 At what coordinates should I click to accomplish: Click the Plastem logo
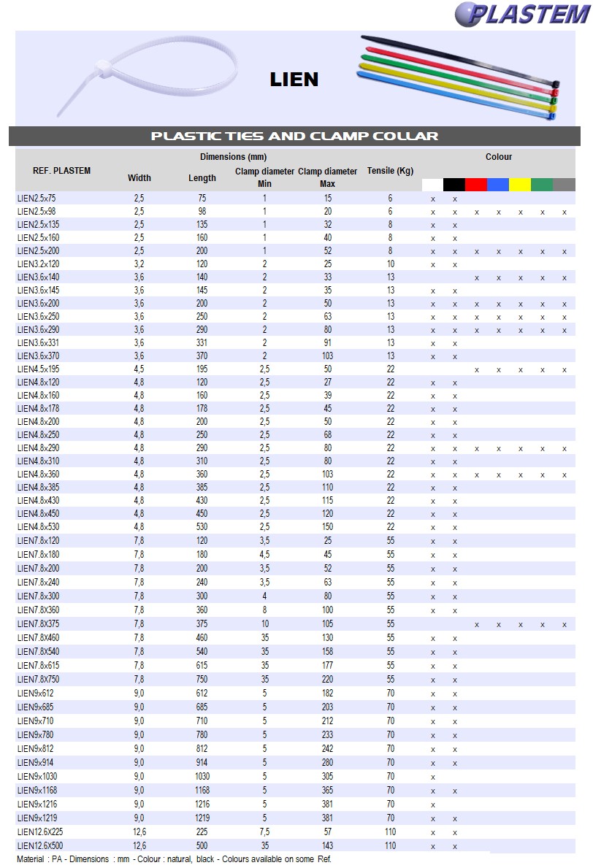(521, 14)
